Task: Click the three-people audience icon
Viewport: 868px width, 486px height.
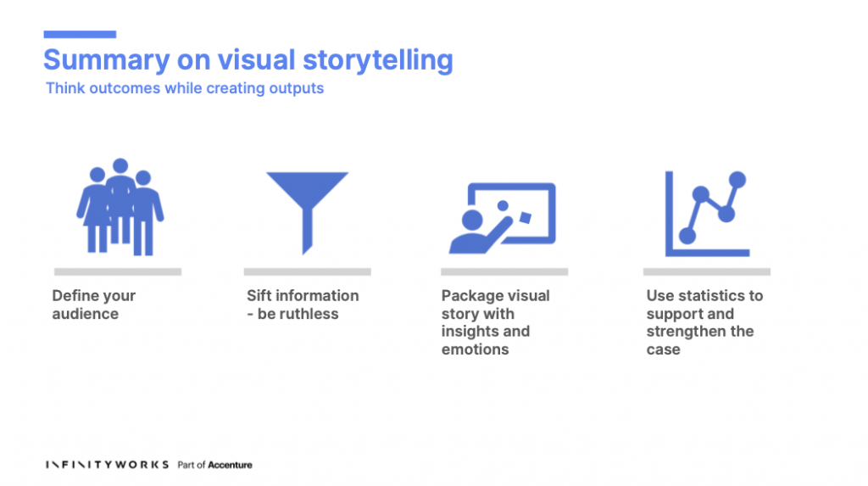Action: pos(120,207)
